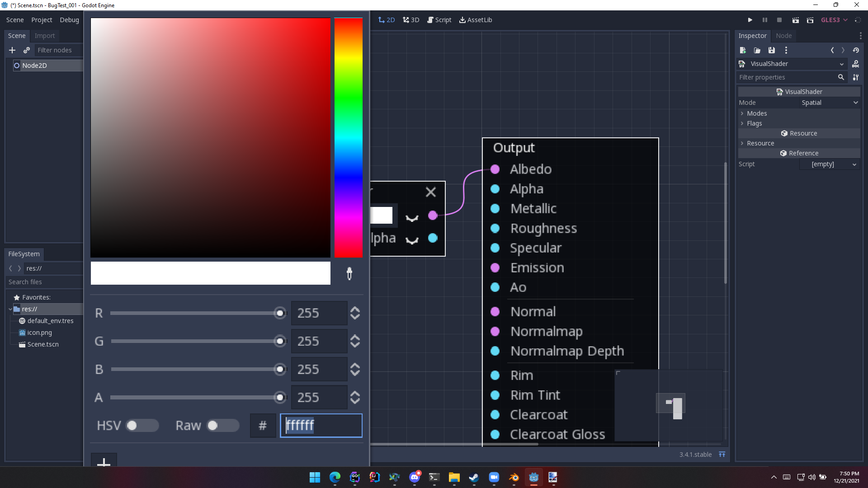868x488 pixels.
Task: Toggle the HSV color mode switch
Action: (x=142, y=425)
